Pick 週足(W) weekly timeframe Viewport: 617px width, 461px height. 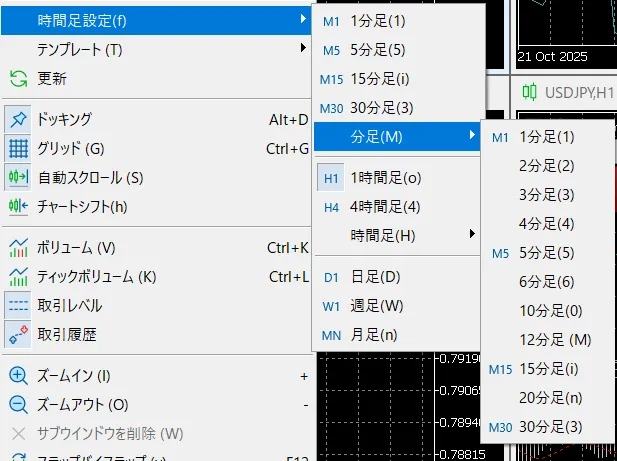[x=377, y=306]
